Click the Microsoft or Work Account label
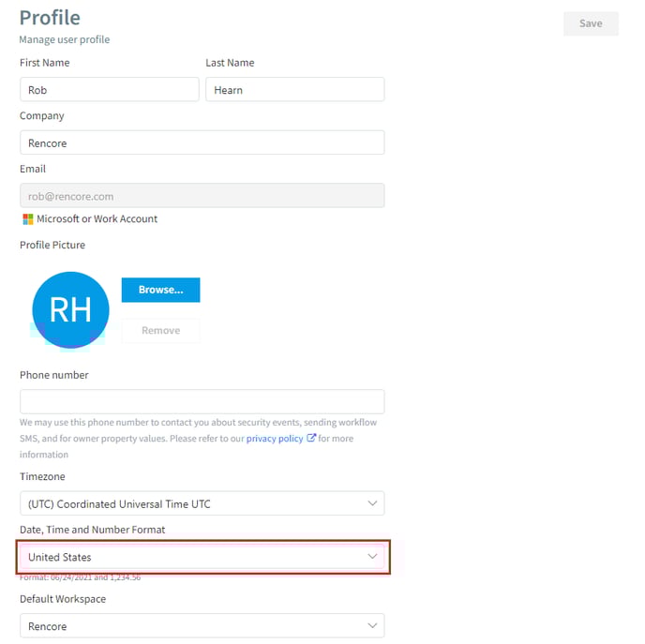The width and height of the screenshot is (645, 644). click(x=97, y=218)
